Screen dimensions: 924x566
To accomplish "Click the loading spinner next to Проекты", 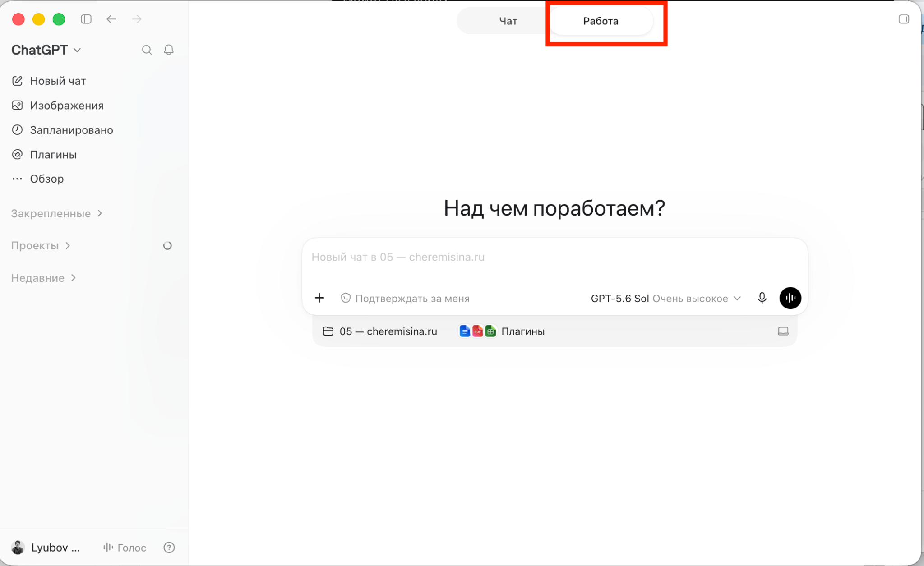I will [x=167, y=245].
